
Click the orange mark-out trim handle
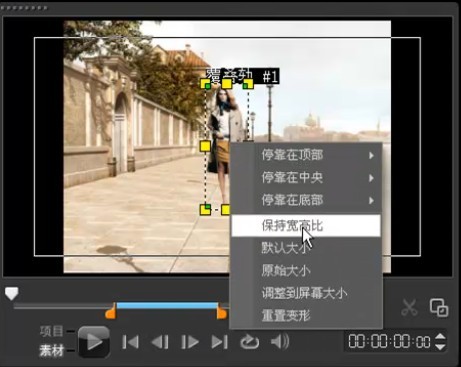point(222,312)
